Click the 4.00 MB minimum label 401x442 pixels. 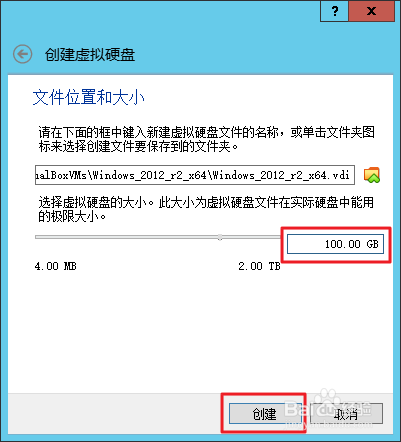pyautogui.click(x=56, y=266)
